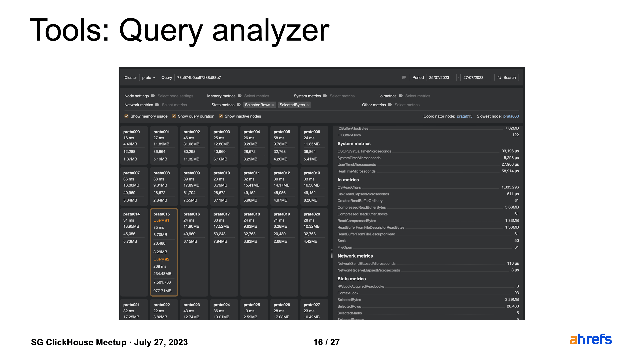Open coordinator node prata015 link
This screenshot has height=362, width=644.
pyautogui.click(x=464, y=116)
